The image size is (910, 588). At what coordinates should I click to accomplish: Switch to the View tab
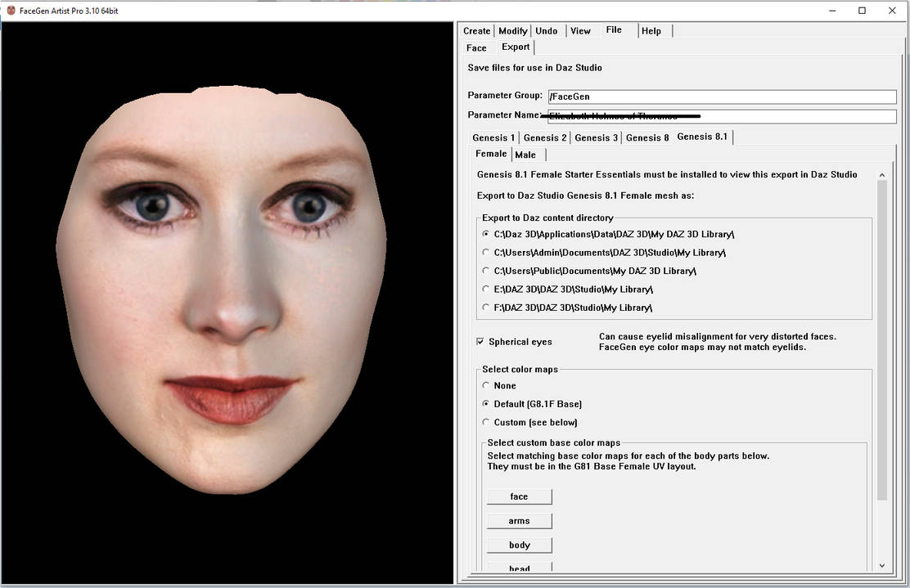pyautogui.click(x=580, y=31)
